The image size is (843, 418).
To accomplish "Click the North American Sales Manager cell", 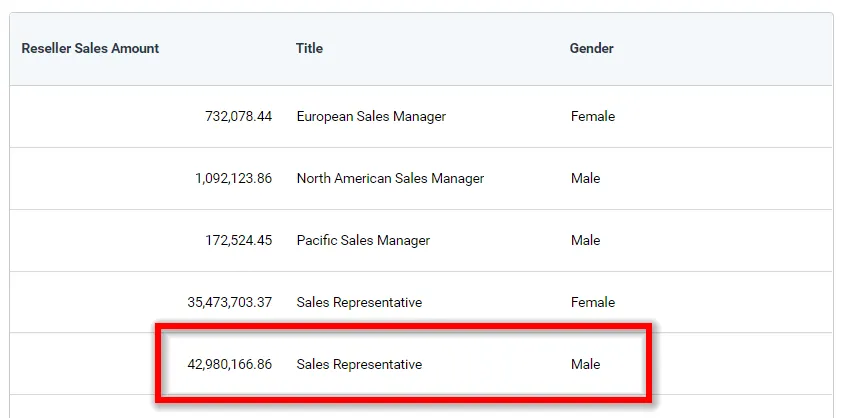I will tap(390, 178).
